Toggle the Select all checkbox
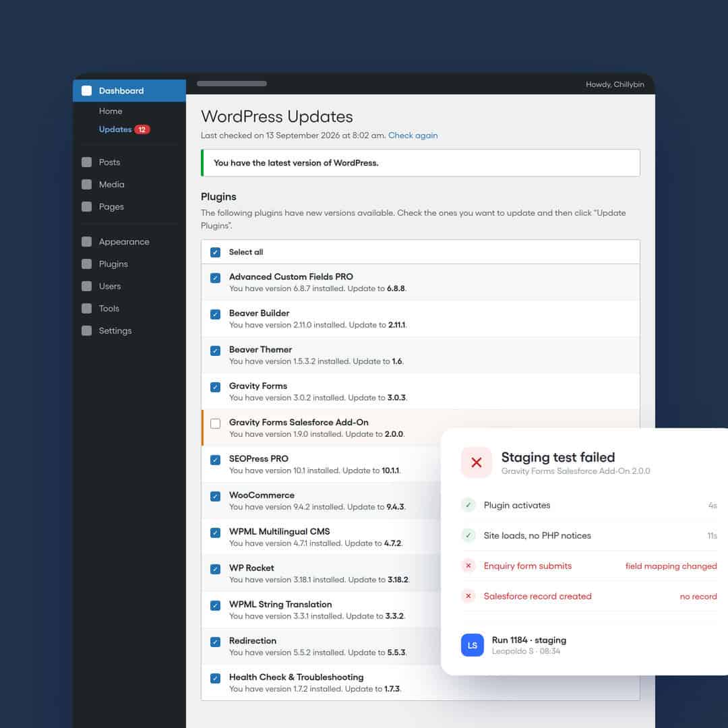 click(215, 252)
